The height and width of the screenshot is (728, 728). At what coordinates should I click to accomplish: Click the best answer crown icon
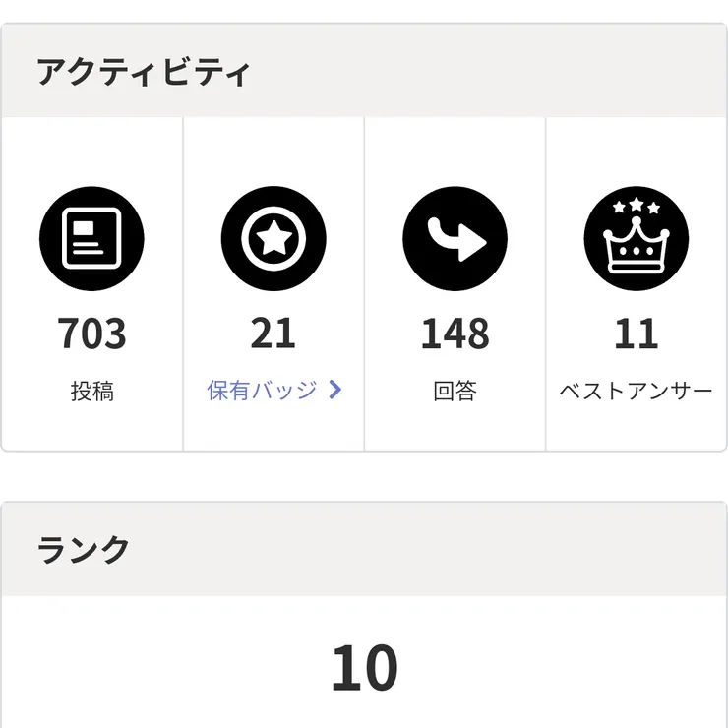(x=636, y=238)
